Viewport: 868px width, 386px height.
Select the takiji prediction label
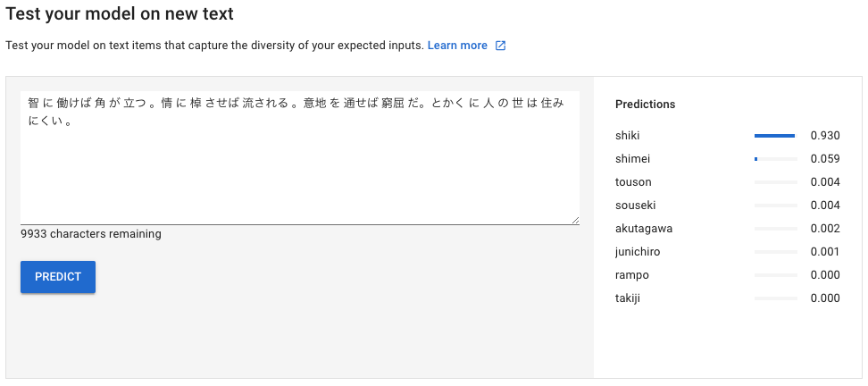coord(628,298)
